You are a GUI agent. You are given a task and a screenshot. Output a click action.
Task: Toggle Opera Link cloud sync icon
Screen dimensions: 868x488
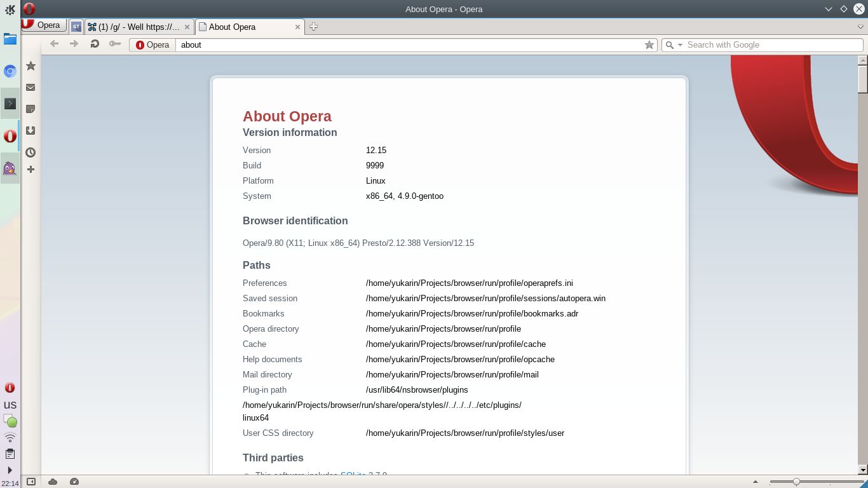coord(53,482)
